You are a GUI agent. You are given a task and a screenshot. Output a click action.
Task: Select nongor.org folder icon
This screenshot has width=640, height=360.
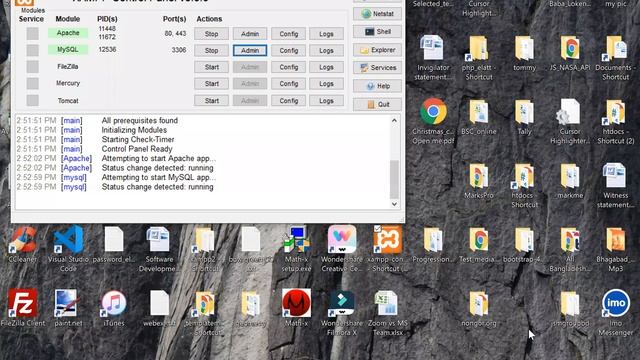[x=479, y=308]
